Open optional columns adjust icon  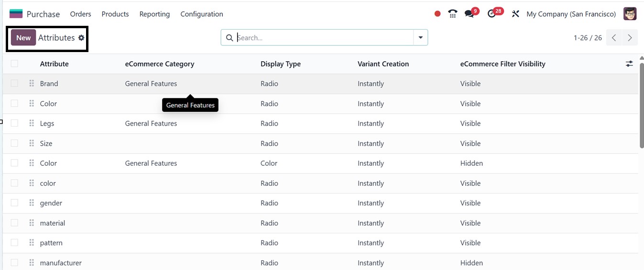[629, 64]
